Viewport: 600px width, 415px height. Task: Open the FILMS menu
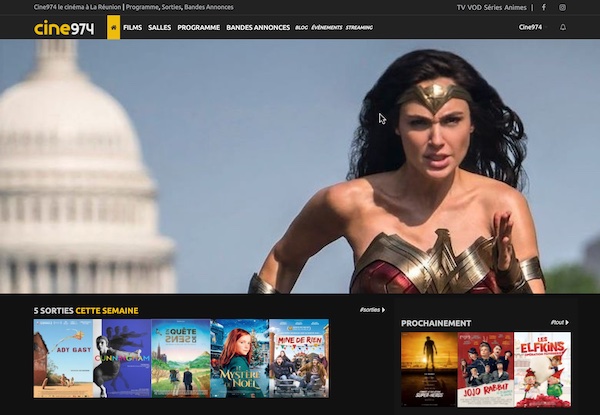(x=132, y=28)
